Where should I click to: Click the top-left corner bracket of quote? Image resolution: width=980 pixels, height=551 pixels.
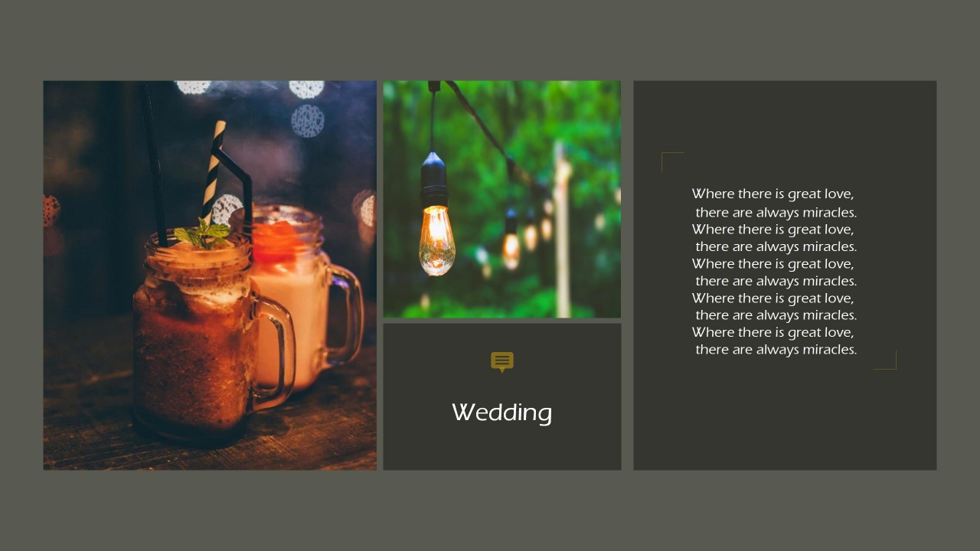[673, 162]
